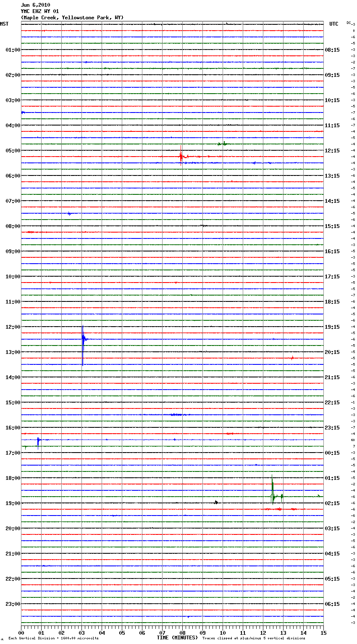Click the large red seismic event after 05:00
Image resolution: width=357 pixels, height=644 pixels.
coord(181,156)
